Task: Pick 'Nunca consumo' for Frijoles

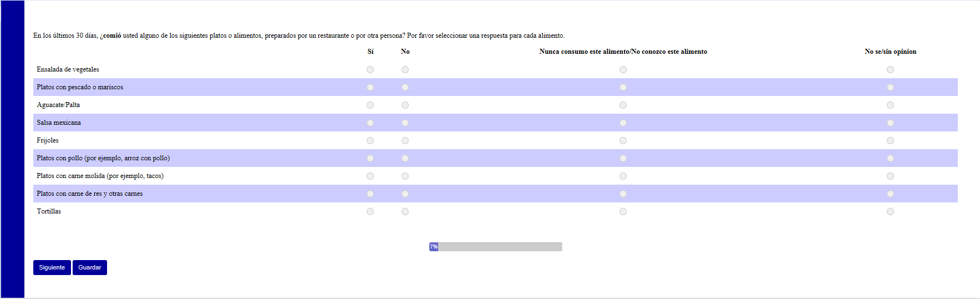Action: coord(623,140)
